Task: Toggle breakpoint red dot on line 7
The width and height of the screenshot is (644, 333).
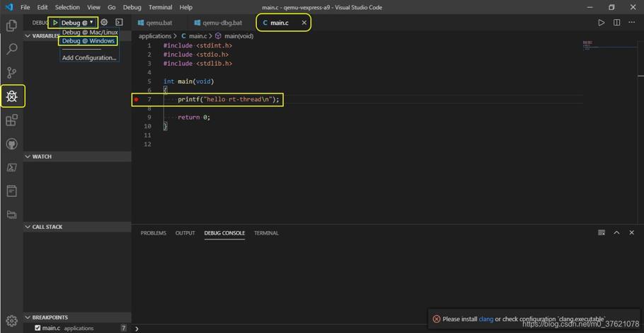Action: (x=137, y=99)
